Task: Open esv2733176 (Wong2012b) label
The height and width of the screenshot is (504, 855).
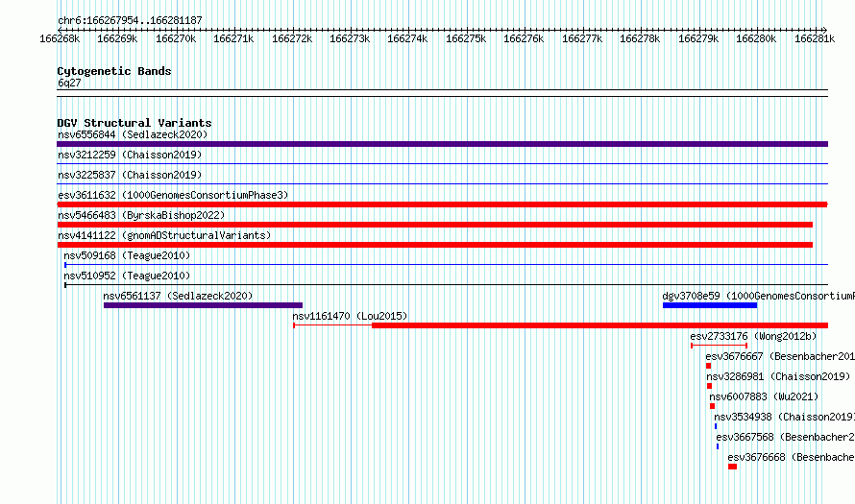Action: click(x=753, y=336)
